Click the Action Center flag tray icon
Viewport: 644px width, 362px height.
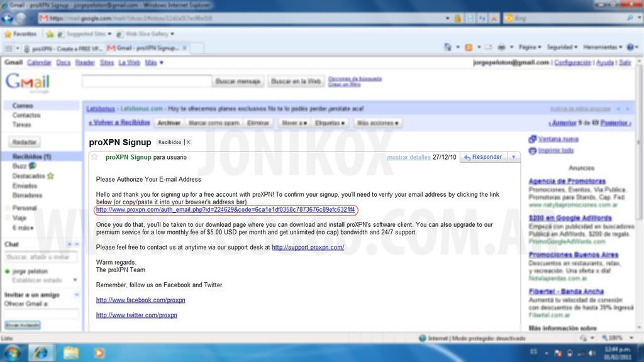pos(558,353)
